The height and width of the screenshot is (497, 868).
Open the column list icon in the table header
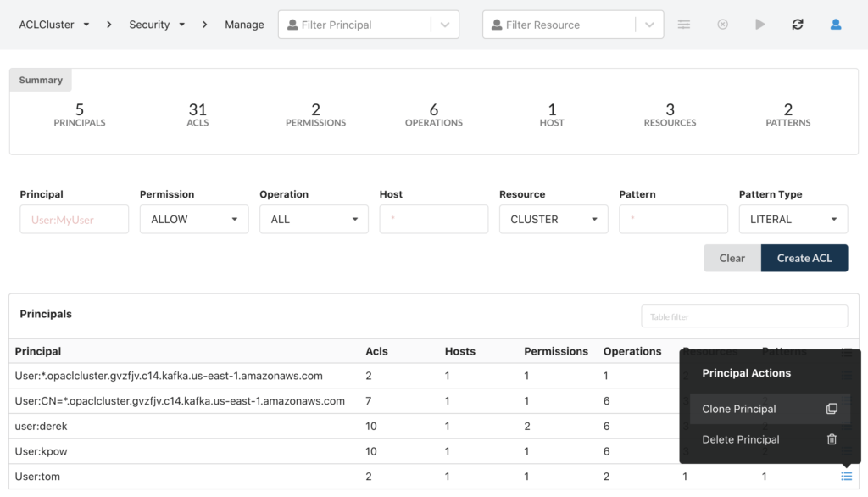point(845,351)
